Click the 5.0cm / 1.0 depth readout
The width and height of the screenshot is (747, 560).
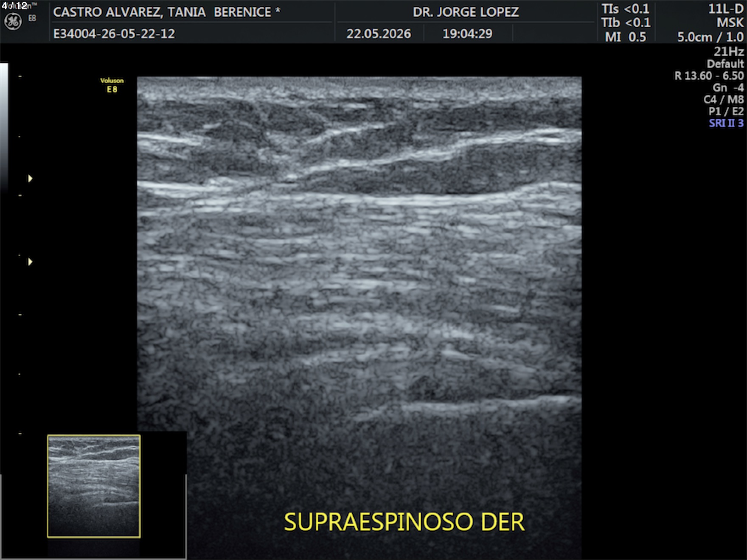tap(710, 37)
